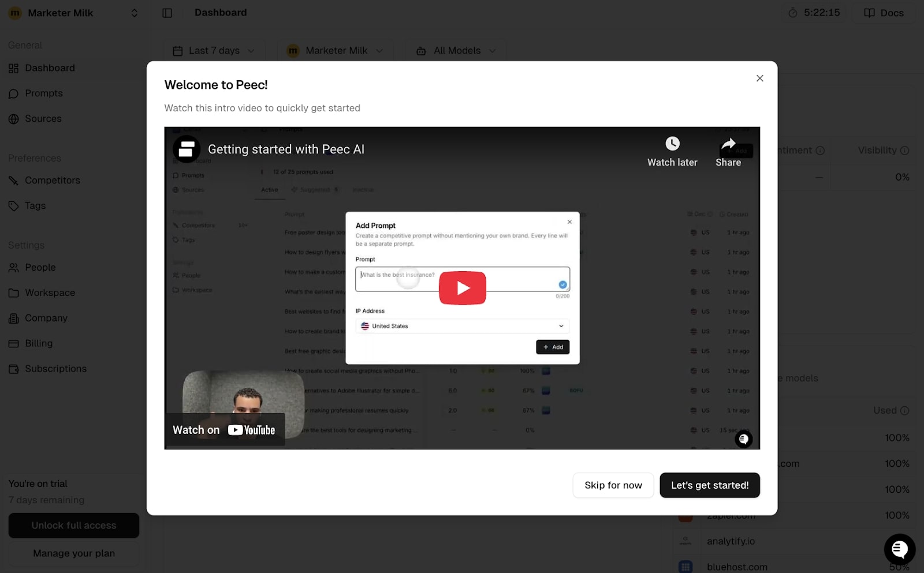Click the Share arrow icon on video
The image size is (924, 573).
[728, 144]
